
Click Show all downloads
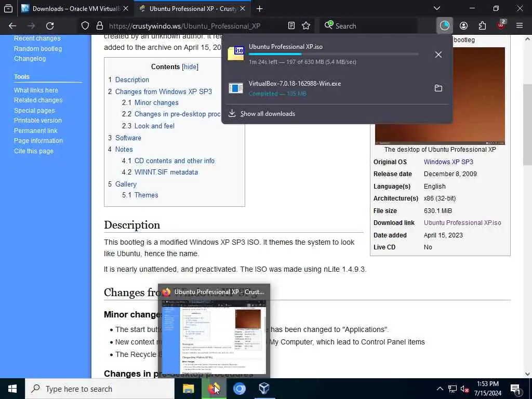[x=268, y=114]
